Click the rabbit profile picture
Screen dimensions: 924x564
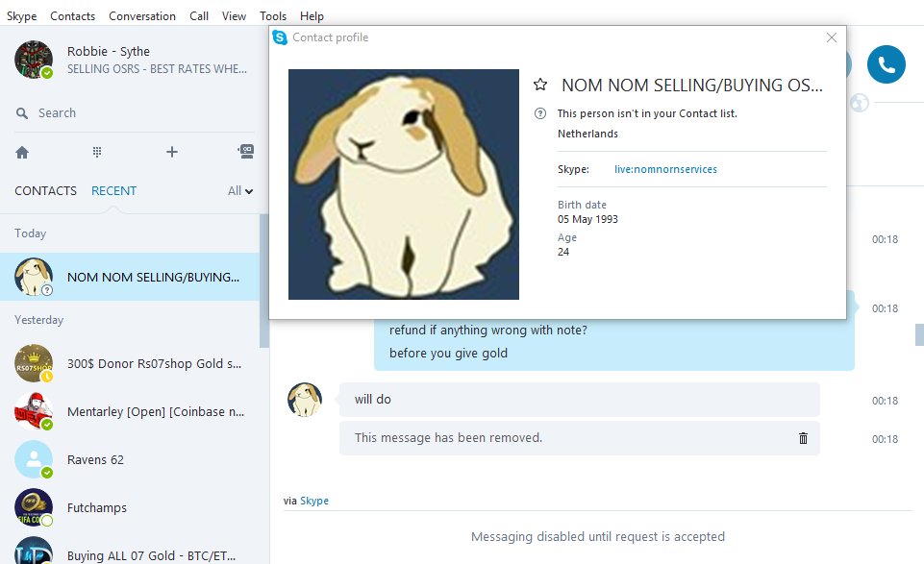(404, 184)
